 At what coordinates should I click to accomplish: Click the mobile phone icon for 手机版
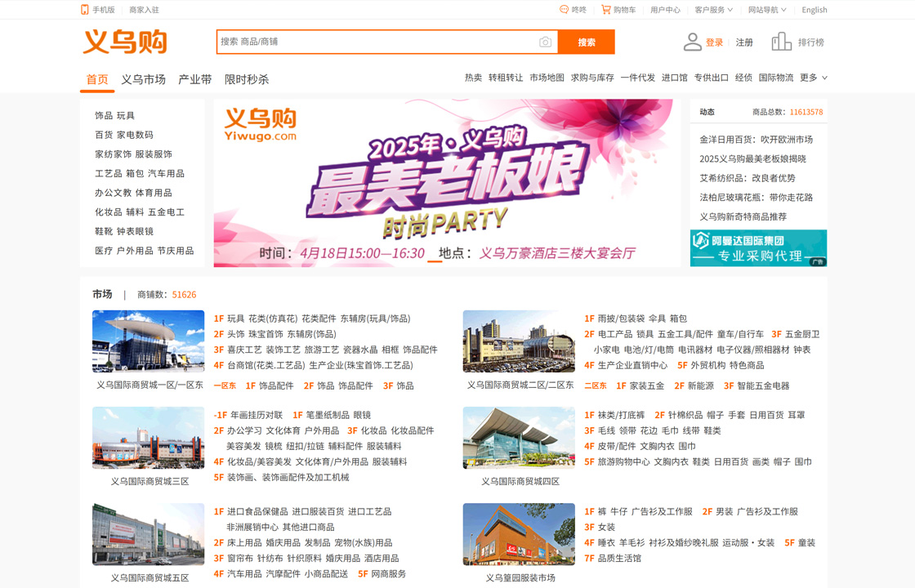click(85, 9)
